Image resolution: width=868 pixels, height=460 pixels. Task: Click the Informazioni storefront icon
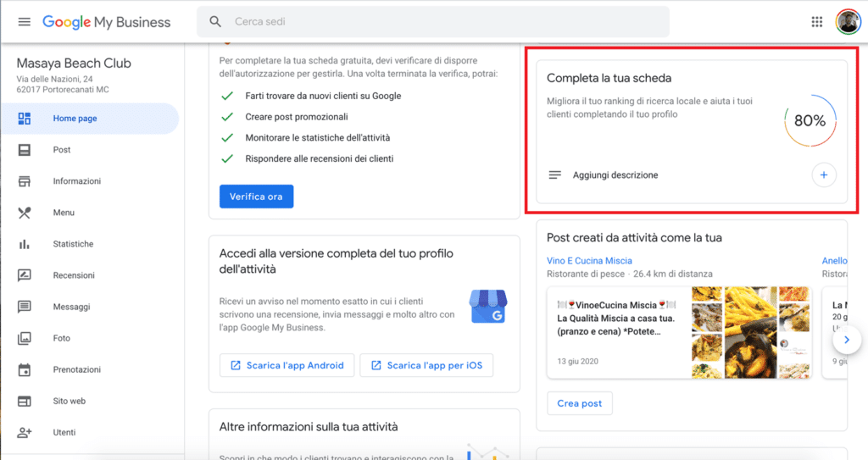click(25, 181)
